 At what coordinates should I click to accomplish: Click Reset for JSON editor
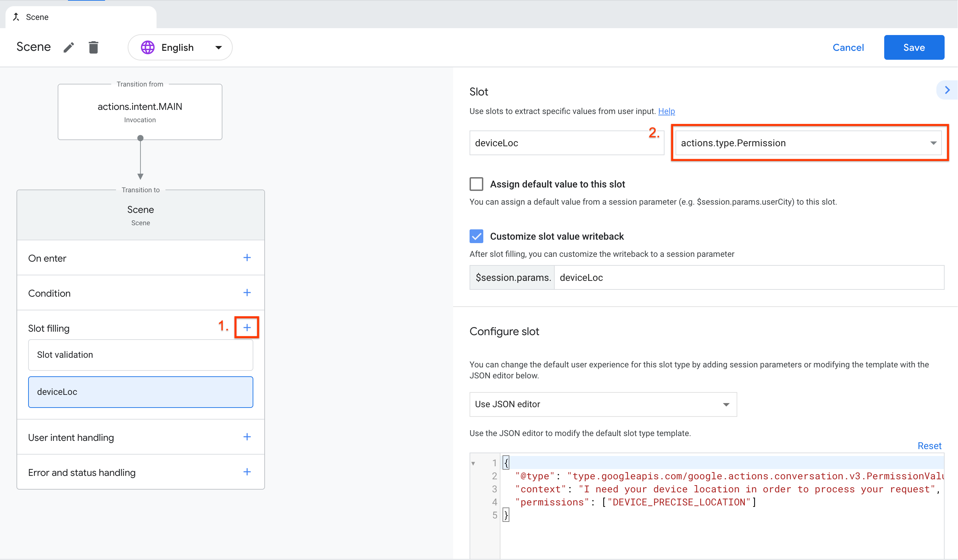(929, 446)
